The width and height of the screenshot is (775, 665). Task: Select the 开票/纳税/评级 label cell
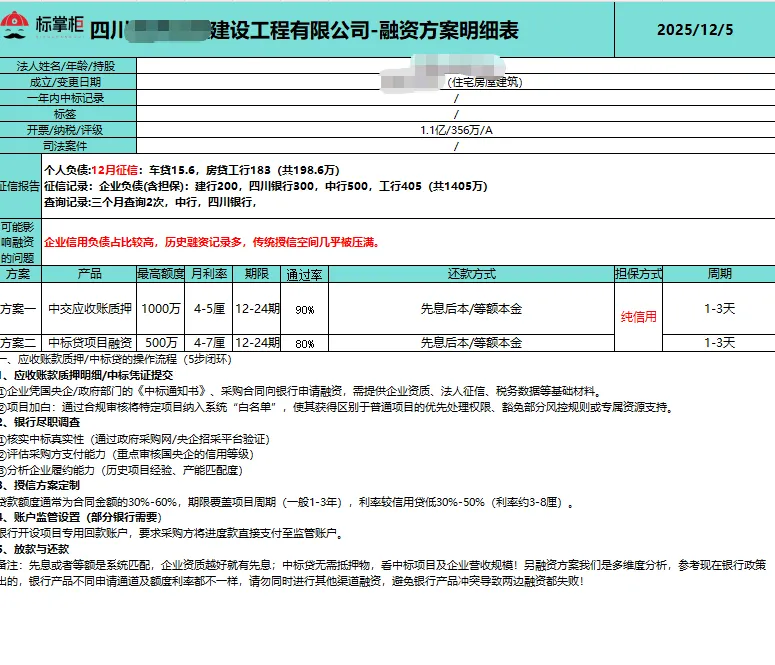click(68, 130)
